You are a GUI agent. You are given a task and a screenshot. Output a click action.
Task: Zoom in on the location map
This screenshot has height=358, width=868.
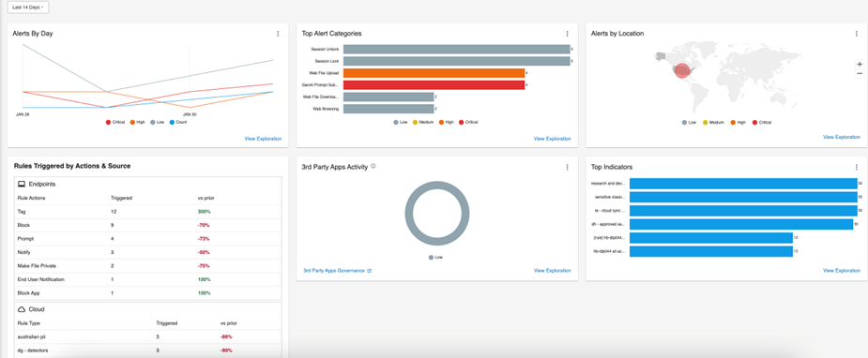(860, 64)
